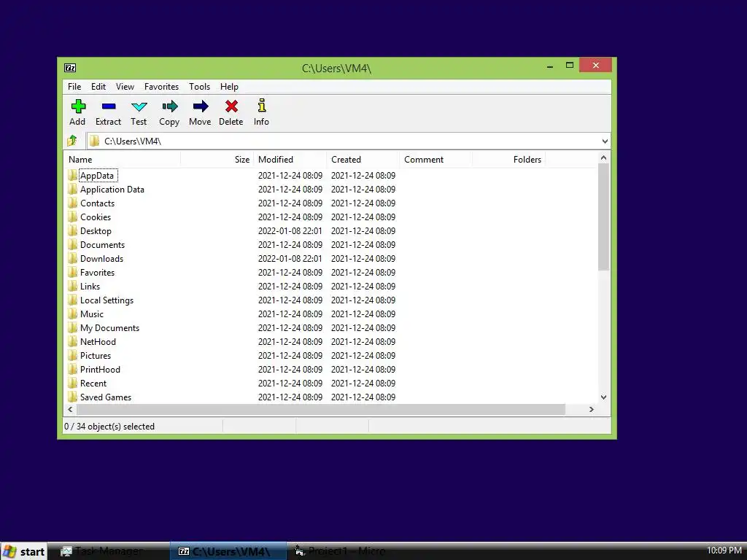
Task: Open the Windows start button
Action: (x=24, y=551)
